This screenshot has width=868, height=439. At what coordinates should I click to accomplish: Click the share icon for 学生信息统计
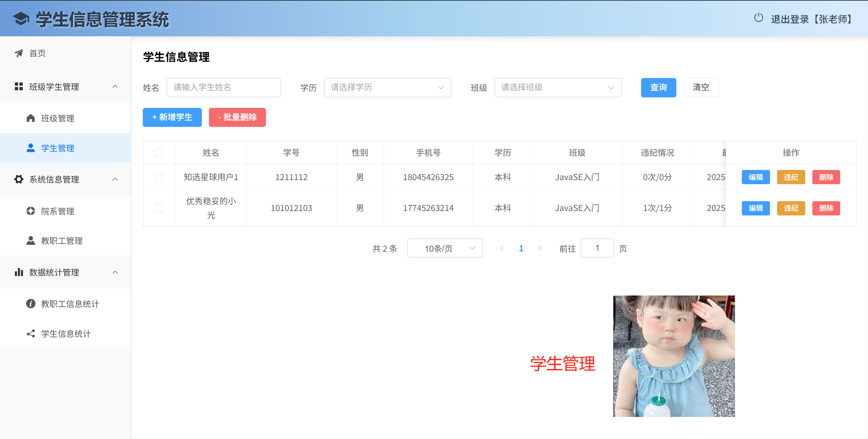pyautogui.click(x=31, y=333)
